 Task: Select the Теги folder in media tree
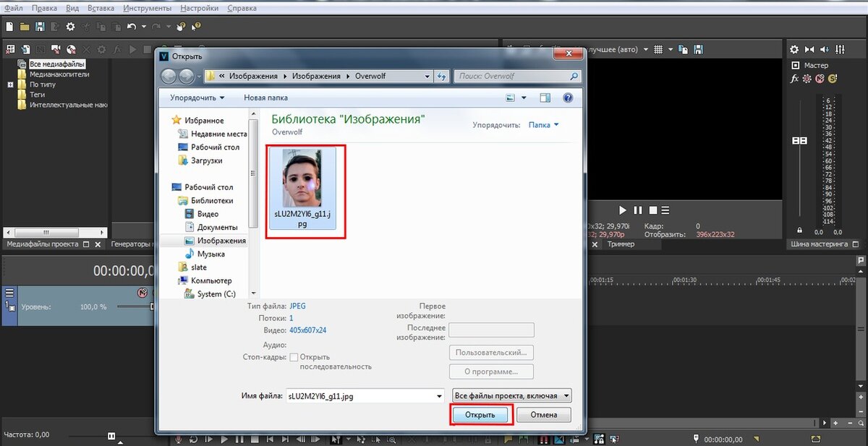(x=37, y=95)
